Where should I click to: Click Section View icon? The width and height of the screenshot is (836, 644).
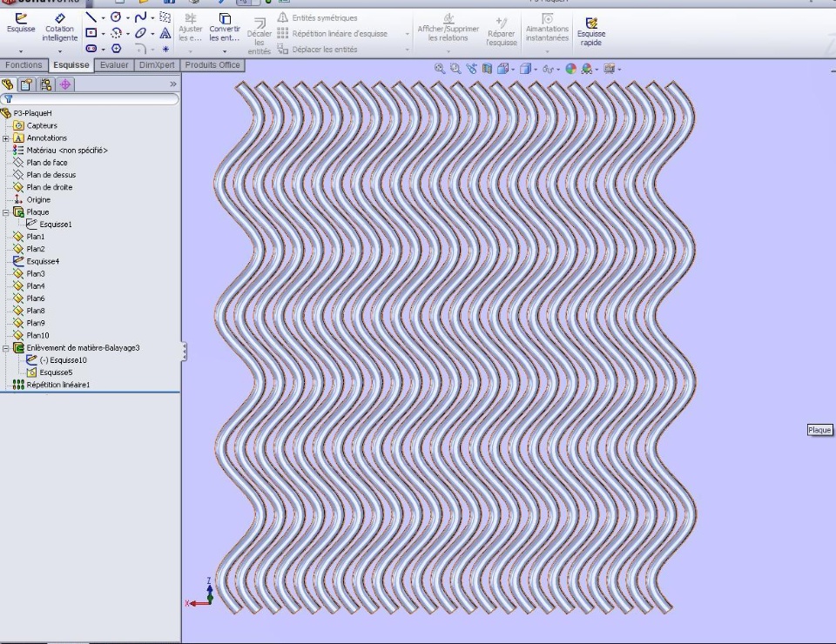pyautogui.click(x=487, y=68)
